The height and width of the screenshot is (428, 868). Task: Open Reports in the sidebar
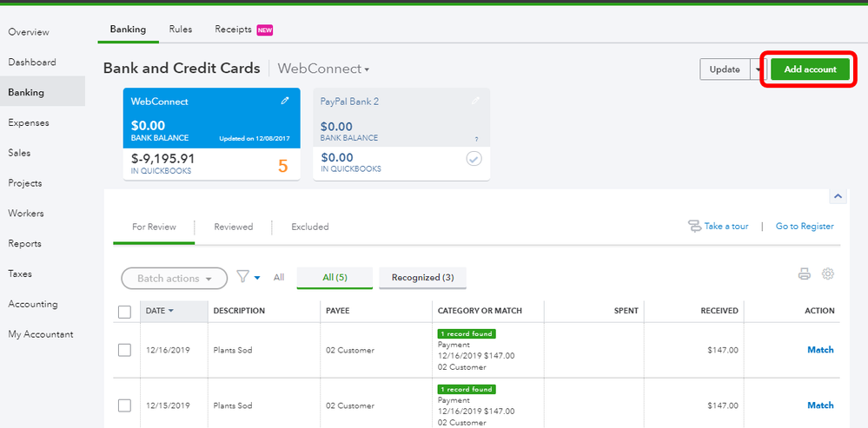24,244
